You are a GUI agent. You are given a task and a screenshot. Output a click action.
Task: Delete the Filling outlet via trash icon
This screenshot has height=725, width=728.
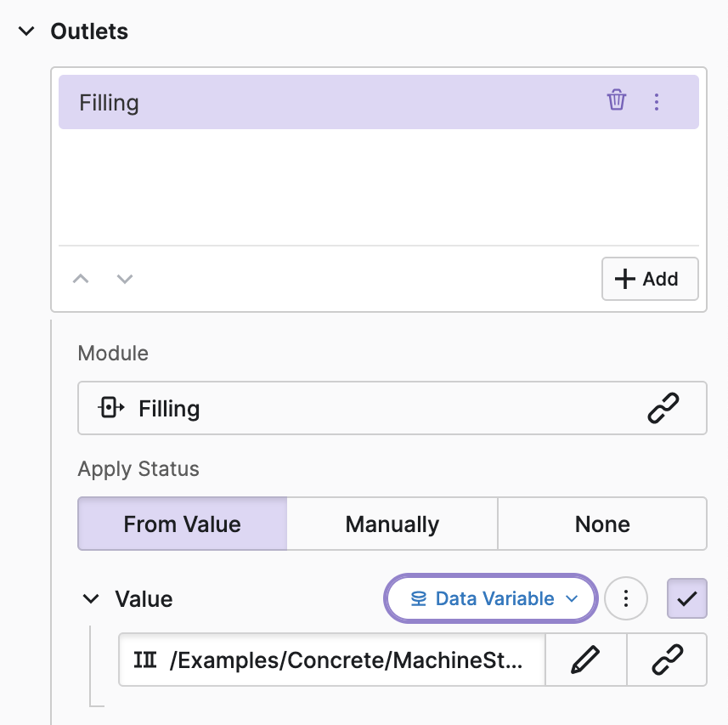pos(616,101)
